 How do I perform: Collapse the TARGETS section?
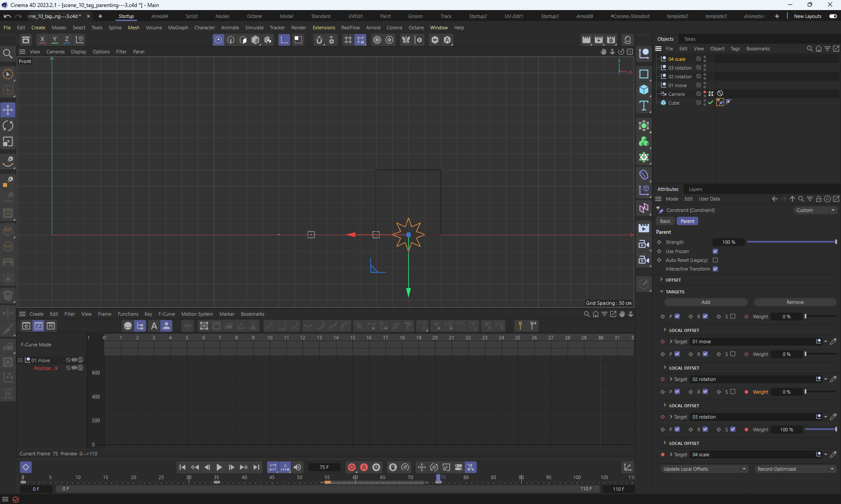coord(661,292)
